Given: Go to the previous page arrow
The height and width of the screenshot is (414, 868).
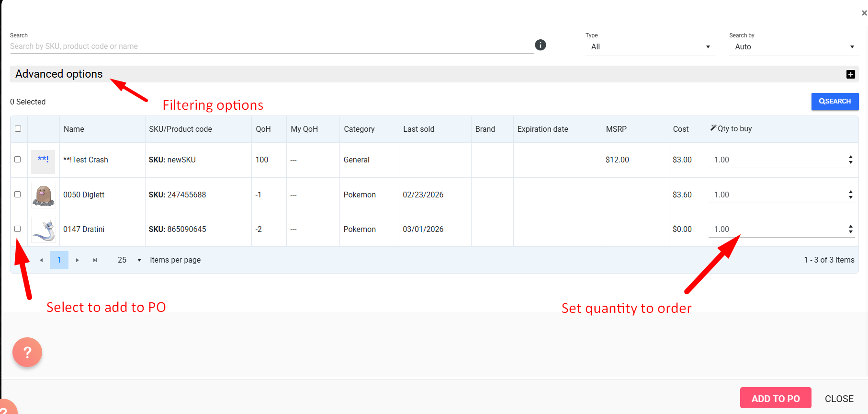Looking at the screenshot, I should coord(41,260).
